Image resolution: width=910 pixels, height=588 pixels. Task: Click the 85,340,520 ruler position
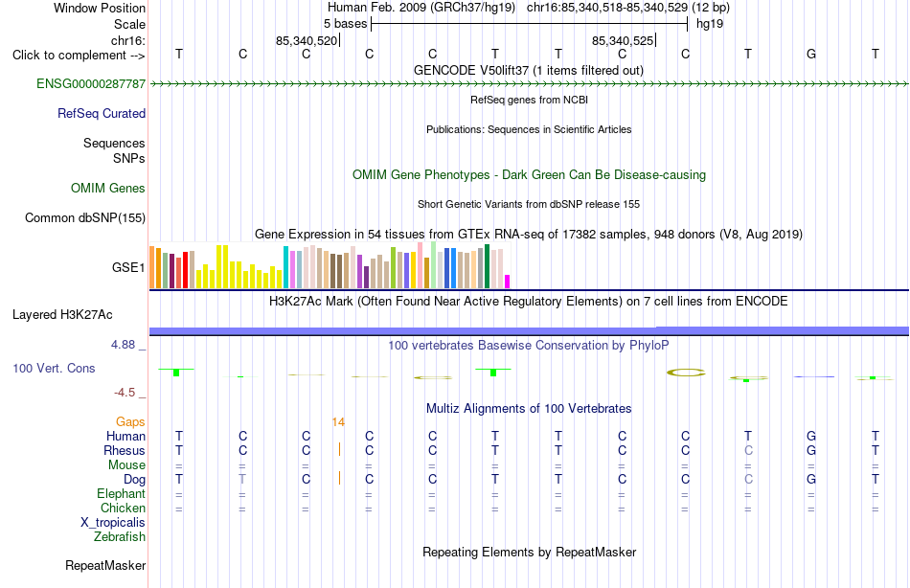click(x=307, y=40)
